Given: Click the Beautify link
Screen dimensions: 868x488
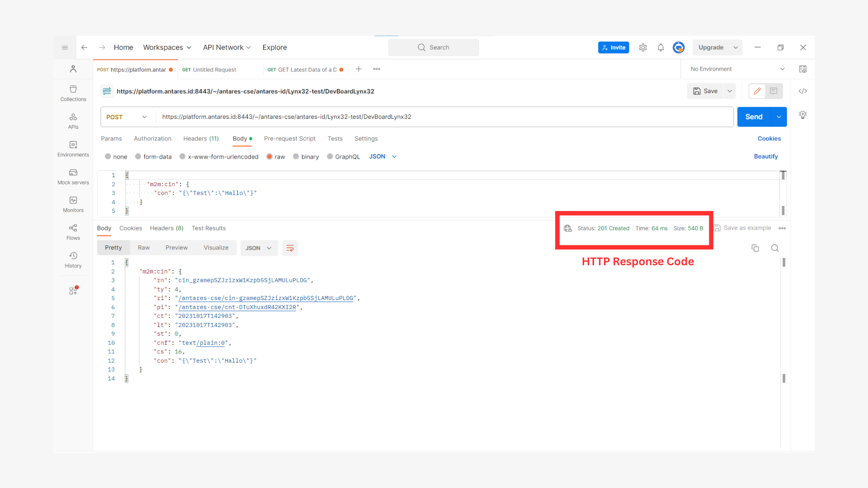Looking at the screenshot, I should pos(765,157).
